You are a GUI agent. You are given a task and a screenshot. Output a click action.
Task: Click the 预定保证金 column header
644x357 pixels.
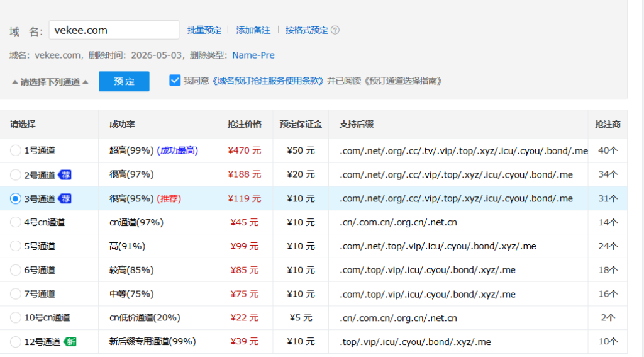[x=301, y=124]
